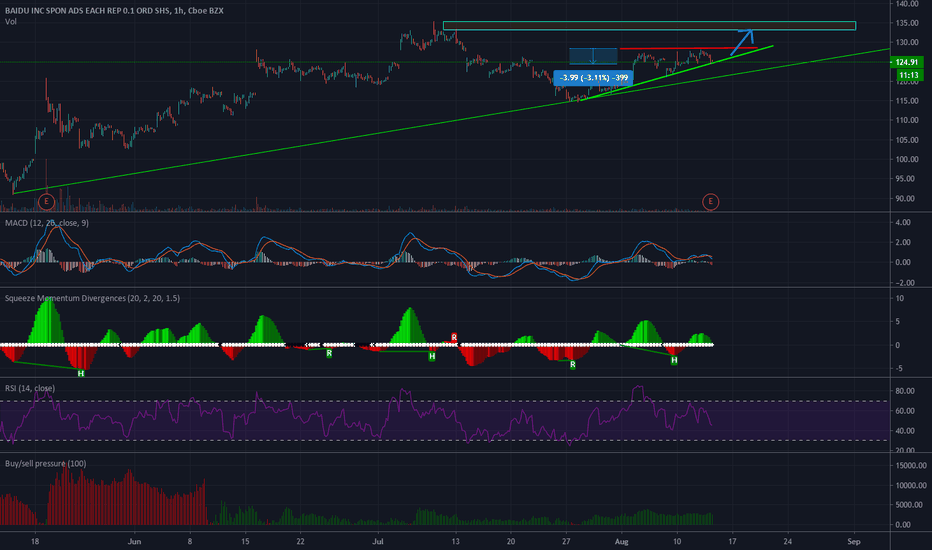Click the 105.00 price axis label
This screenshot has width=932, height=550.
click(907, 140)
